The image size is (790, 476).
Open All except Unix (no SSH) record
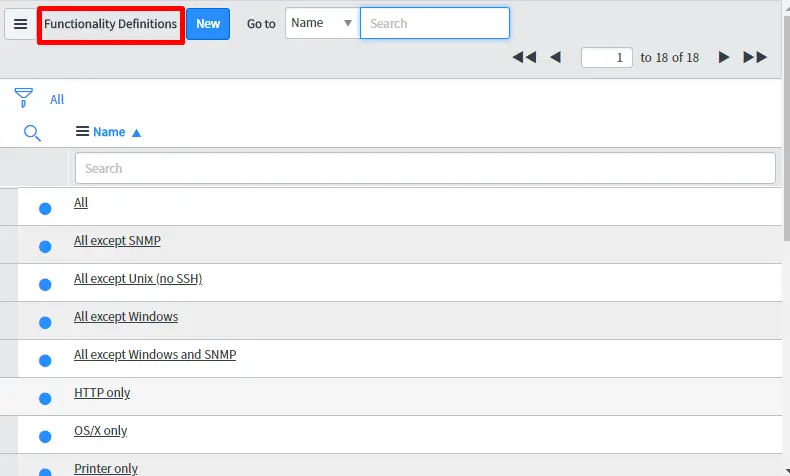138,279
